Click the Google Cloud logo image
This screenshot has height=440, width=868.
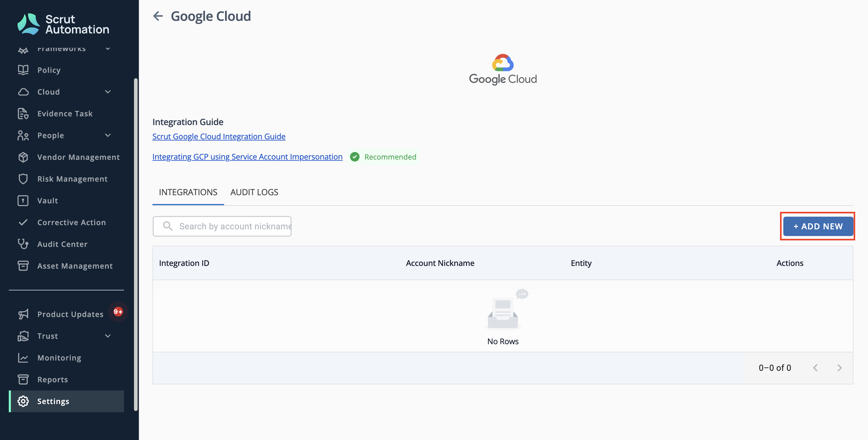(503, 69)
